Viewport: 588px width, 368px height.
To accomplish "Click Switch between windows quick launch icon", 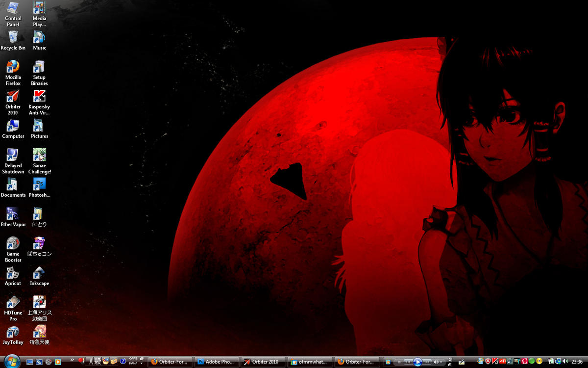I will click(x=39, y=362).
